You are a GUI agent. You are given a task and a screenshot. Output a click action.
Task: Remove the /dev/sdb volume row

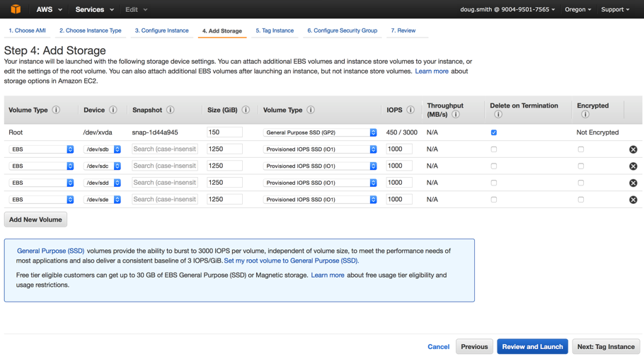pos(633,149)
